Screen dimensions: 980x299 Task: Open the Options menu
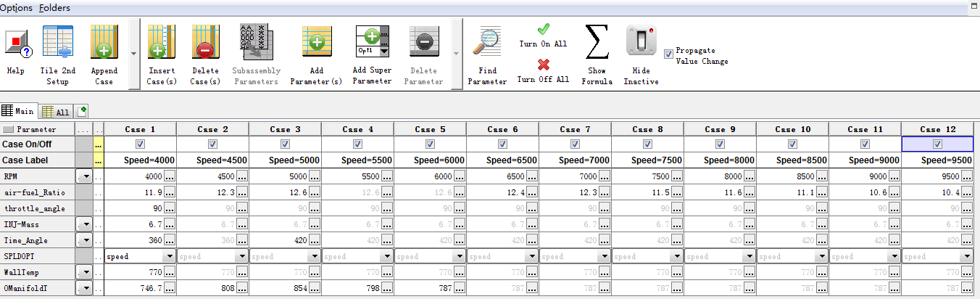(x=16, y=7)
